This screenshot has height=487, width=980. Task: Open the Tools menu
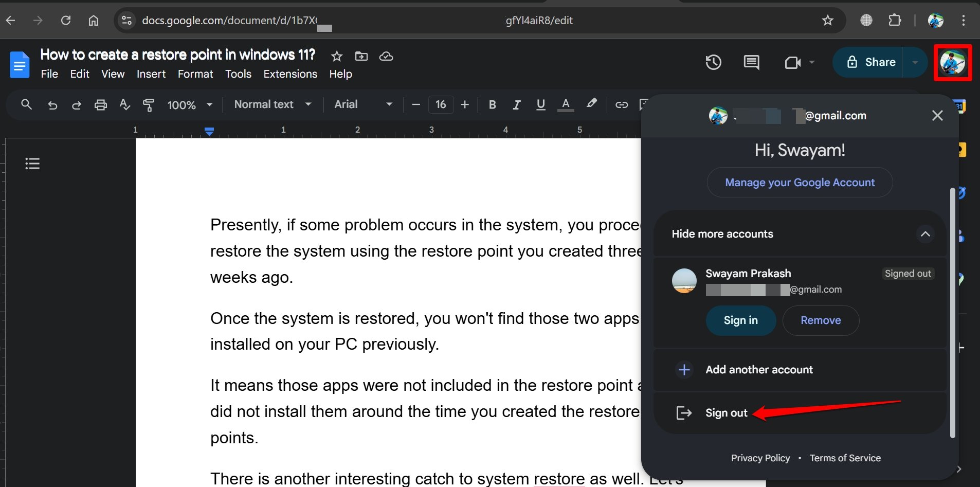click(238, 74)
